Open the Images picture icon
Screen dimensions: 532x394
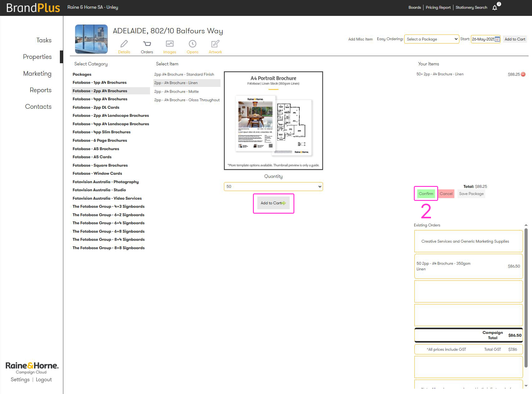(x=170, y=44)
